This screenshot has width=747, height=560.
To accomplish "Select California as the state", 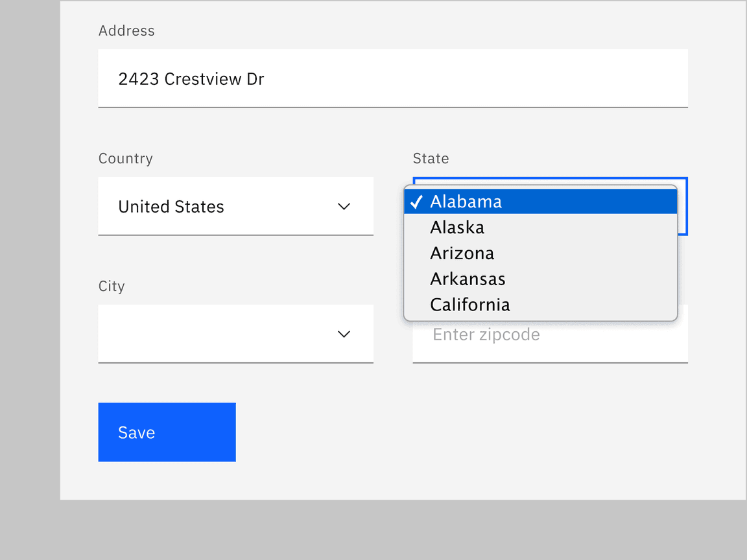I will pyautogui.click(x=469, y=305).
